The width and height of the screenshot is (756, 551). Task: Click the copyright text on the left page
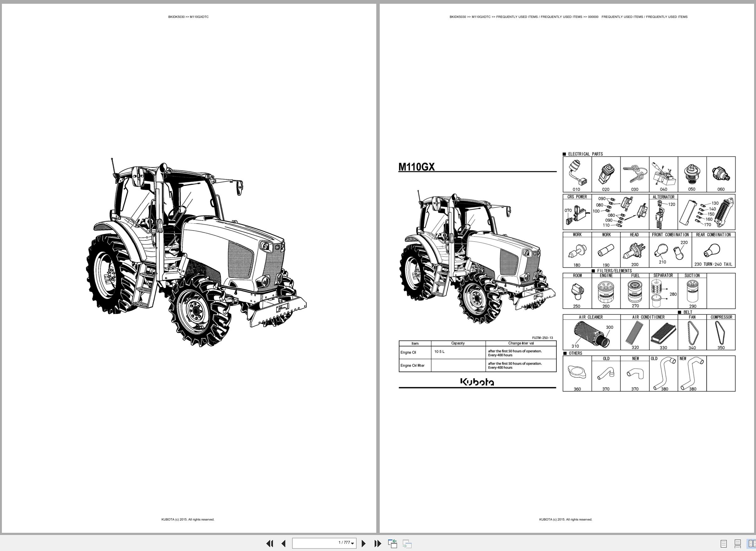188,519
